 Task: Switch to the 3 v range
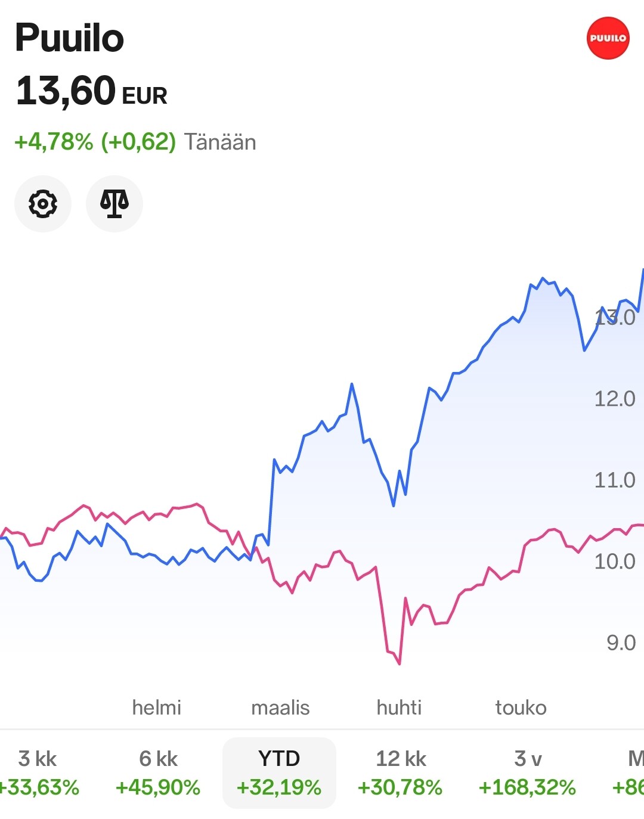527,773
